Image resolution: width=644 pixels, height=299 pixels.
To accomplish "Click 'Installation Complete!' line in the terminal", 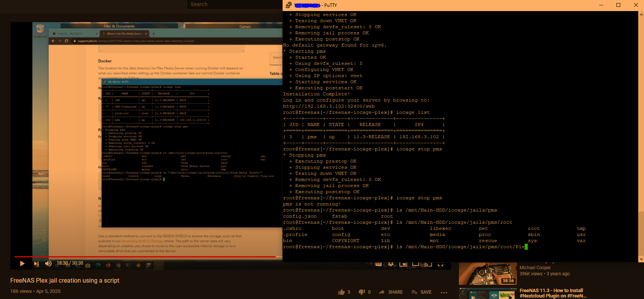I will point(317,94).
